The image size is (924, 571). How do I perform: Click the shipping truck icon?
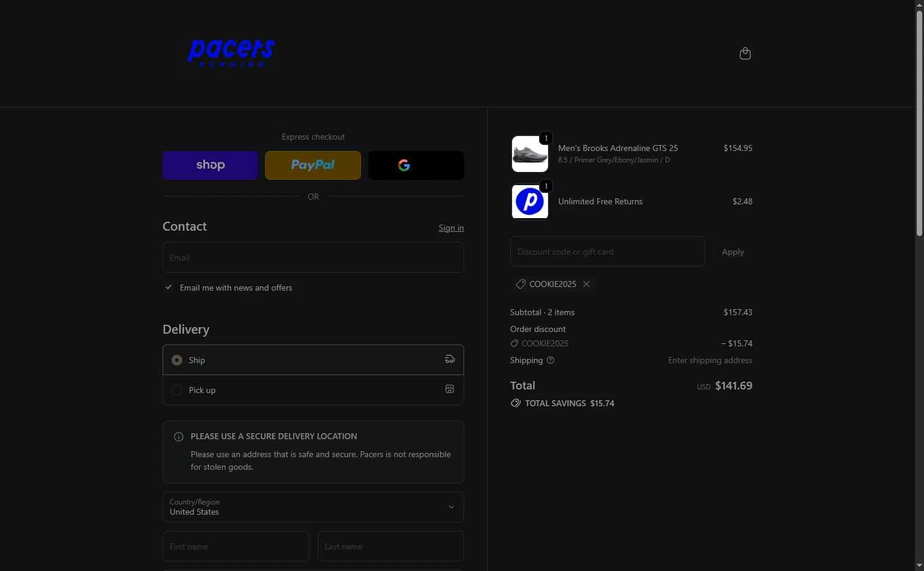click(450, 359)
